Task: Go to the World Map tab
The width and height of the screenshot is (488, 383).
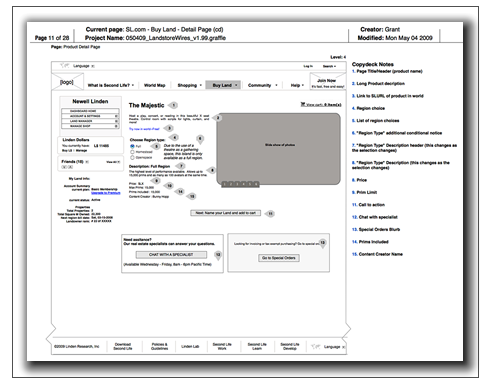Action: click(155, 85)
